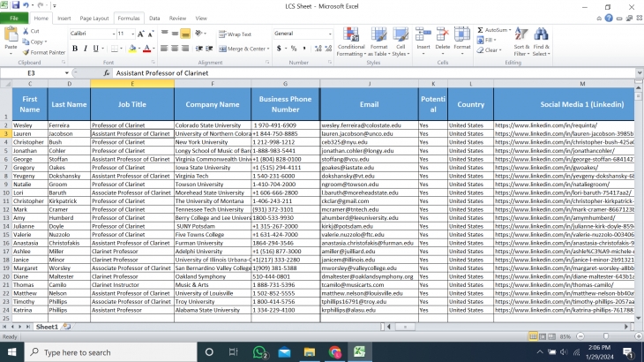Open the font size dropdown

132,34
